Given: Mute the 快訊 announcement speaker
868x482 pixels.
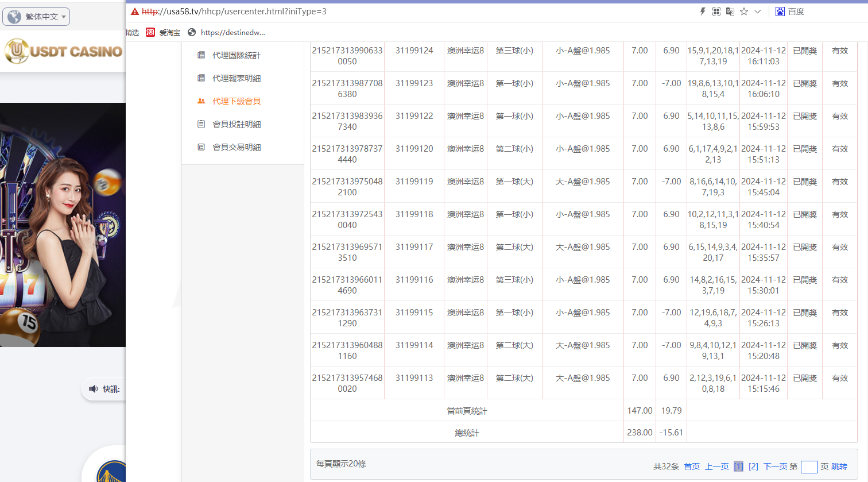Looking at the screenshot, I should [94, 389].
